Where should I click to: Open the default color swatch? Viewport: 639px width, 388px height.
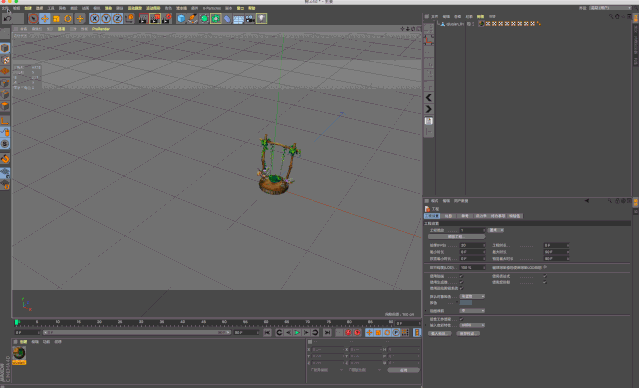pos(466,303)
